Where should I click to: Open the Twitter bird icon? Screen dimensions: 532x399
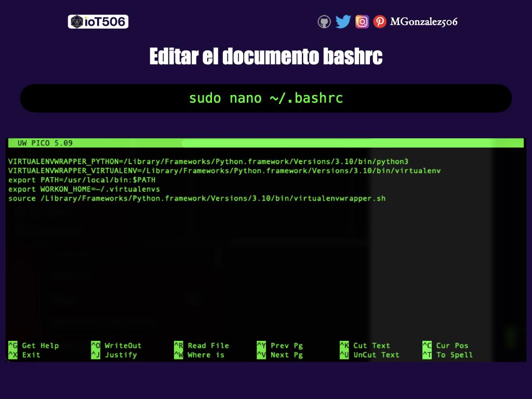coord(343,22)
